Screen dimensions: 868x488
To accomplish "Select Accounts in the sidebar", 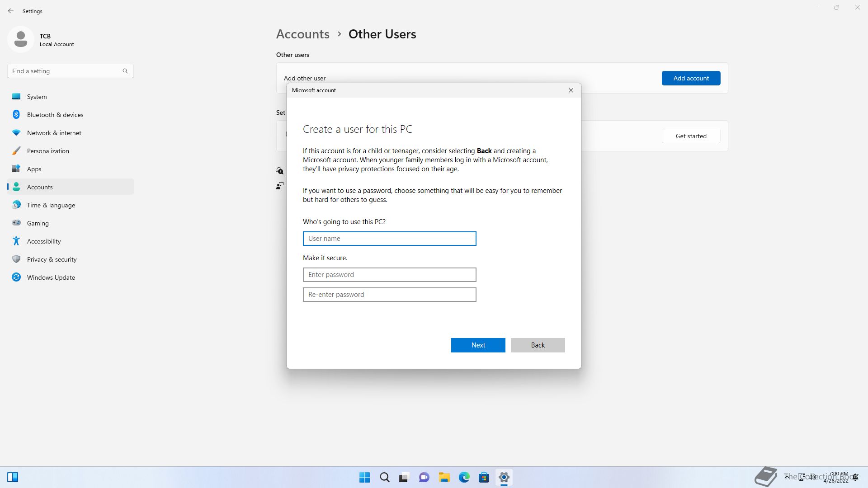I will (71, 187).
